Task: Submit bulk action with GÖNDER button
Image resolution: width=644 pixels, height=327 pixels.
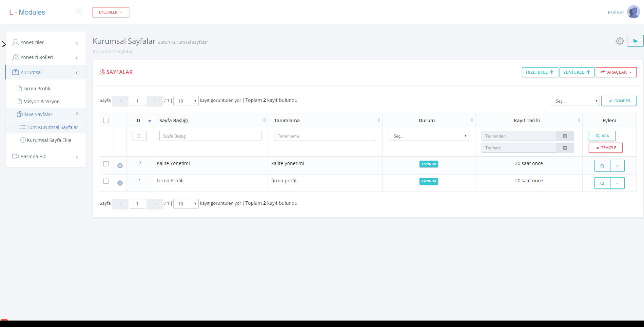Action: click(619, 101)
